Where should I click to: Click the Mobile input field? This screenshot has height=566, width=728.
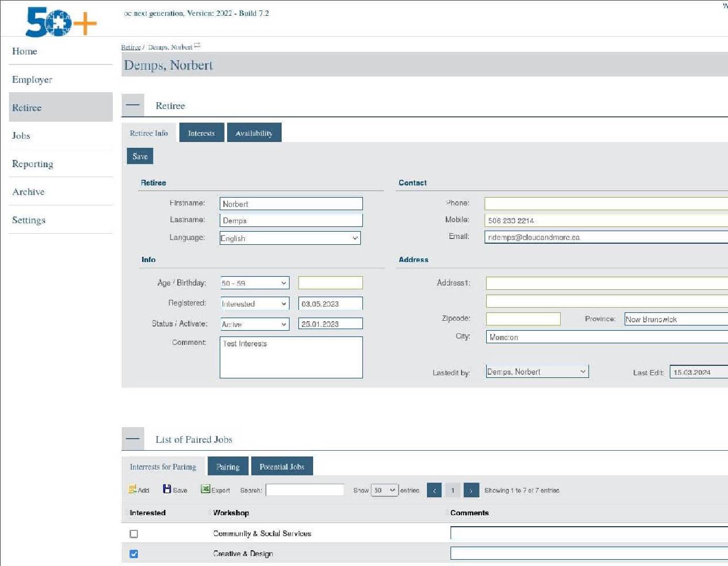tap(606, 220)
